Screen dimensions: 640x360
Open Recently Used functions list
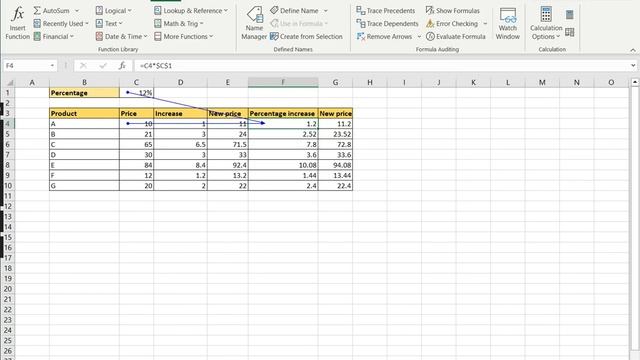[x=61, y=24]
